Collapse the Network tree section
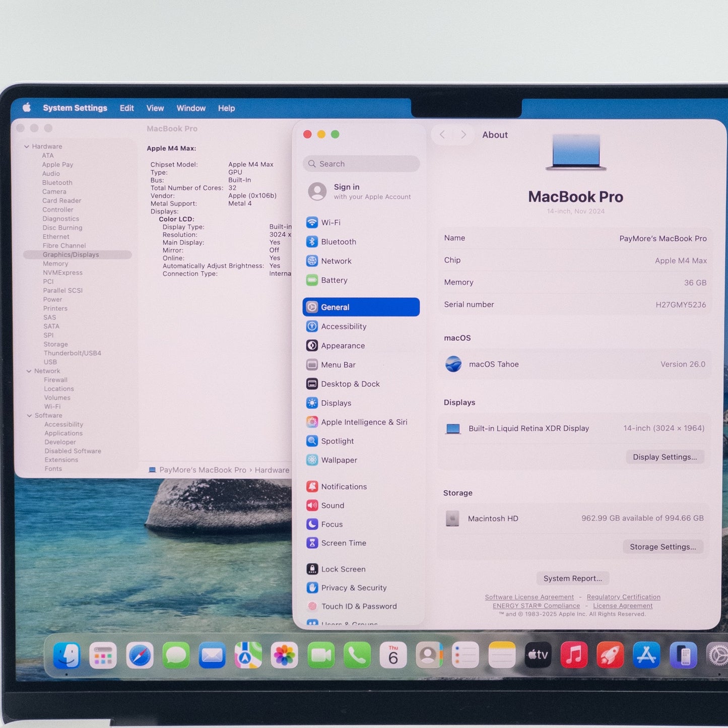Viewport: 728px width, 728px height. coord(29,371)
